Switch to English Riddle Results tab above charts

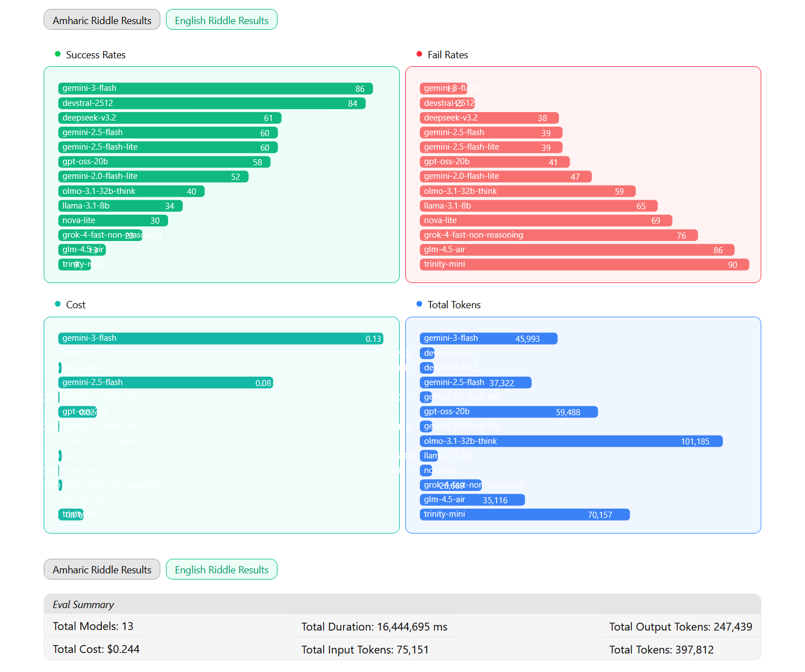tap(221, 20)
